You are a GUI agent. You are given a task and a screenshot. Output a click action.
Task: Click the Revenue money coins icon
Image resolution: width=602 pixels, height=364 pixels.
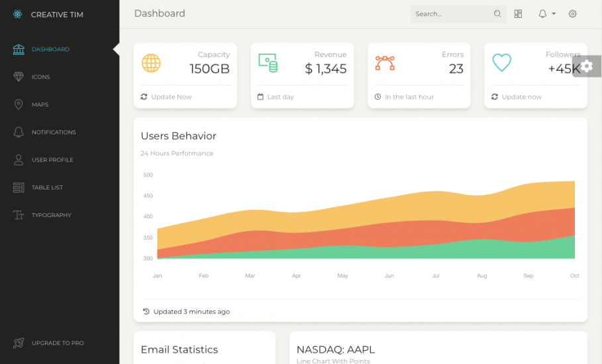coord(268,63)
